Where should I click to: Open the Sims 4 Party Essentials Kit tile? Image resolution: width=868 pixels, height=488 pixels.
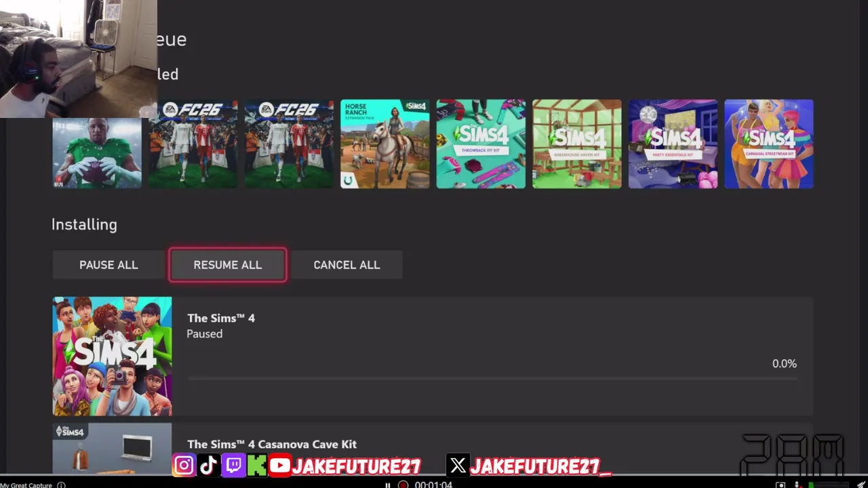tap(673, 144)
